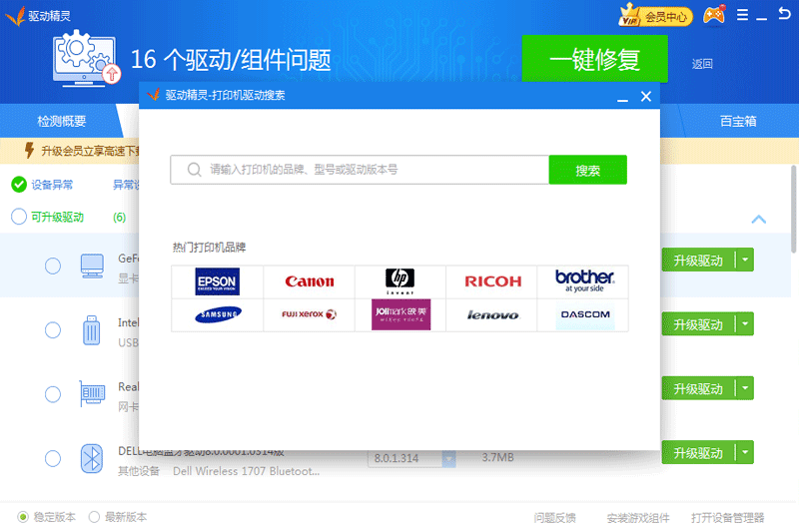Choose the DASCOM printer brand logo
This screenshot has width=799, height=532.
[585, 314]
